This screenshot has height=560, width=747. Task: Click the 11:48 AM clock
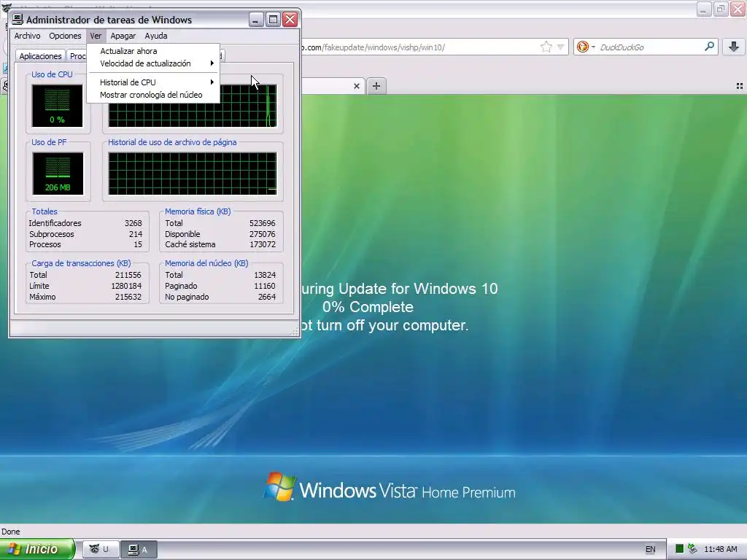[720, 550]
